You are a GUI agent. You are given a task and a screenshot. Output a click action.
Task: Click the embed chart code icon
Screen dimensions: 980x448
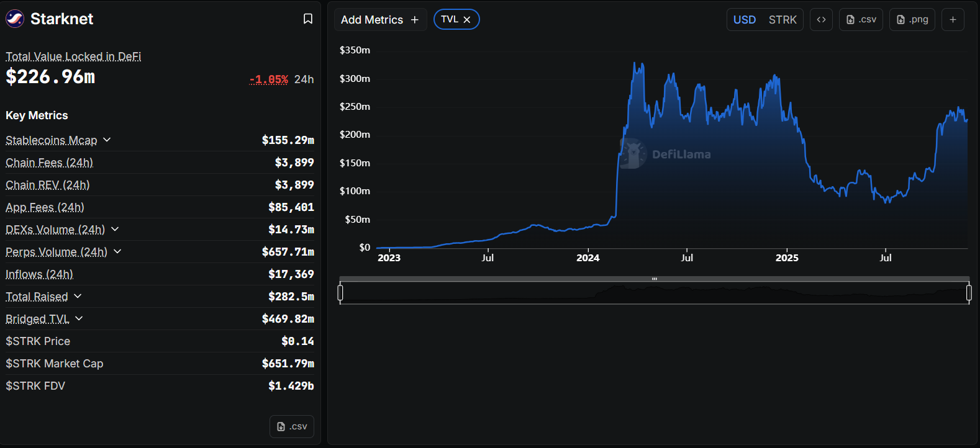[x=821, y=20]
